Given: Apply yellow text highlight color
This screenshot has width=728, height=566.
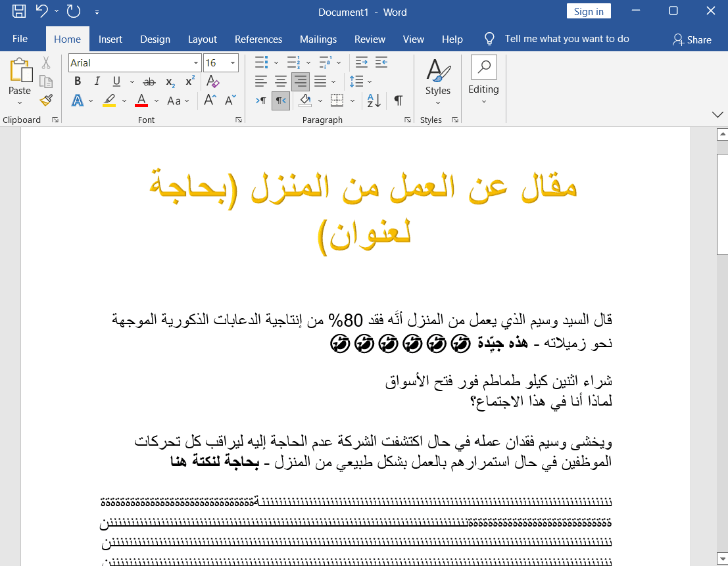Looking at the screenshot, I should click(x=109, y=100).
